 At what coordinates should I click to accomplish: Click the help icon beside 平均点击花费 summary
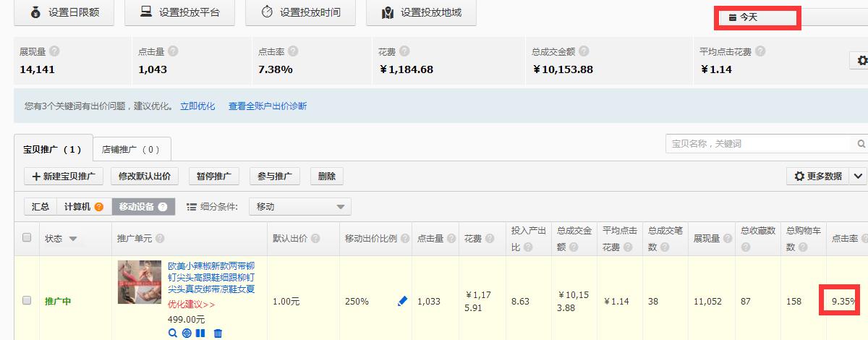(x=760, y=52)
